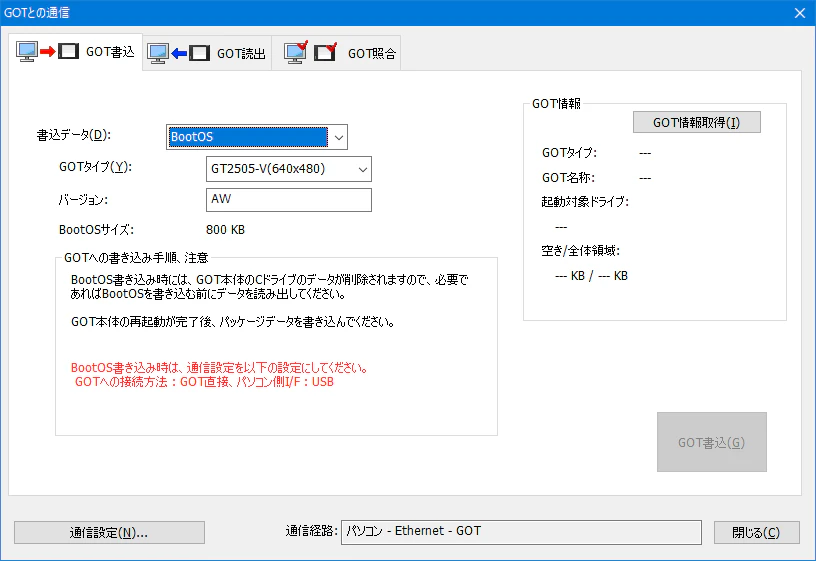This screenshot has width=816, height=561.
Task: Click the BootOSサイズ value 800 KB
Action: (x=225, y=230)
